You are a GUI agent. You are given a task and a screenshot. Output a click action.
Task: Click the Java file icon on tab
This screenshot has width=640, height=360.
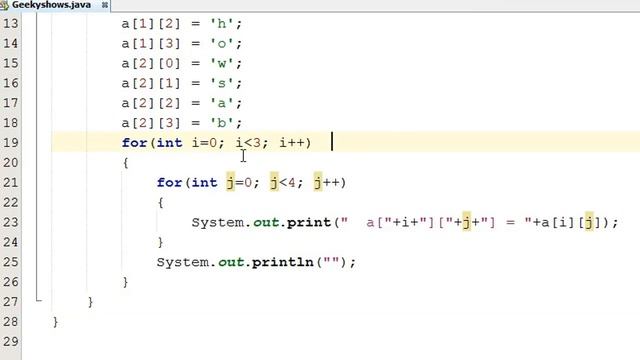coord(4,5)
